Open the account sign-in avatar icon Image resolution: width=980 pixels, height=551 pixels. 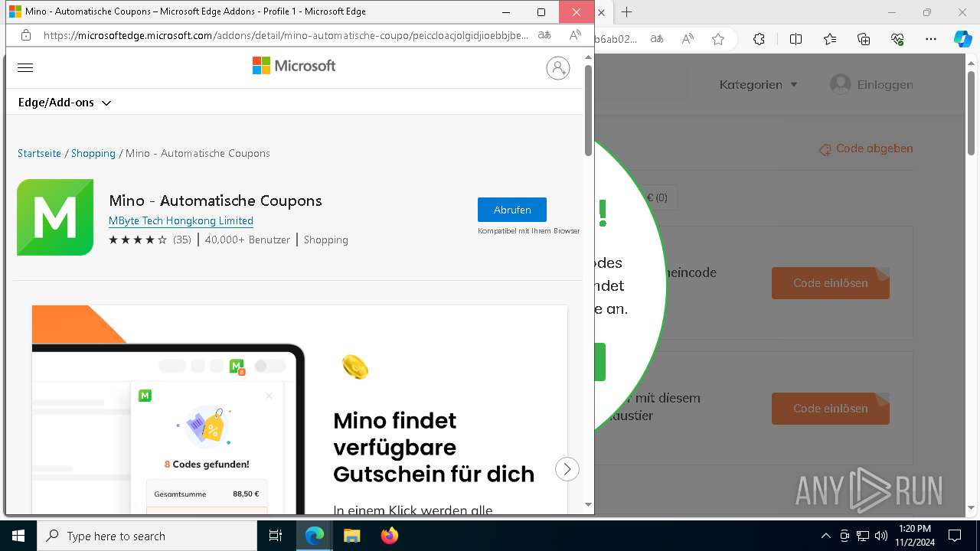[x=557, y=68]
